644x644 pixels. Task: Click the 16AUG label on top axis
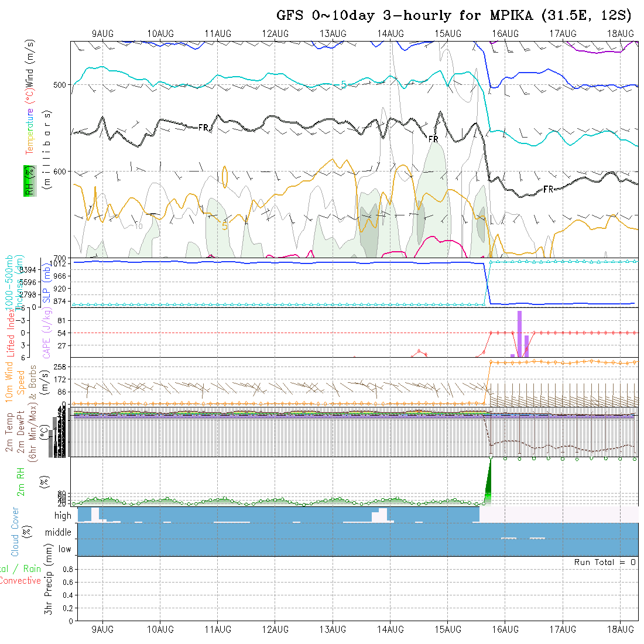pyautogui.click(x=505, y=34)
